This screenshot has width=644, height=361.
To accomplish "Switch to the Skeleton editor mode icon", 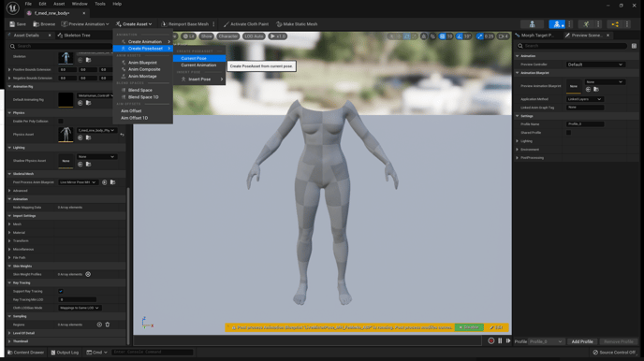I will (x=532, y=24).
